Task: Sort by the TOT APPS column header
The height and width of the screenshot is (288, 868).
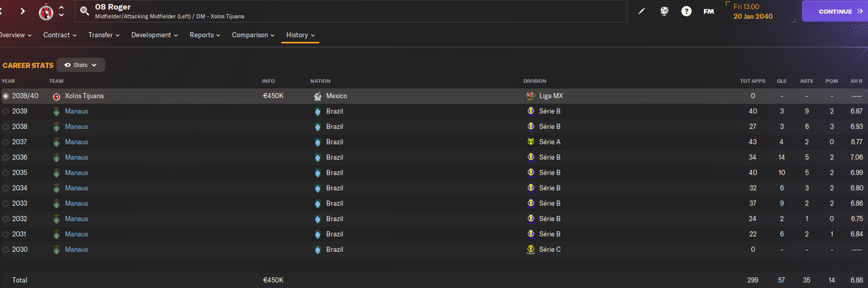Action: click(x=753, y=82)
